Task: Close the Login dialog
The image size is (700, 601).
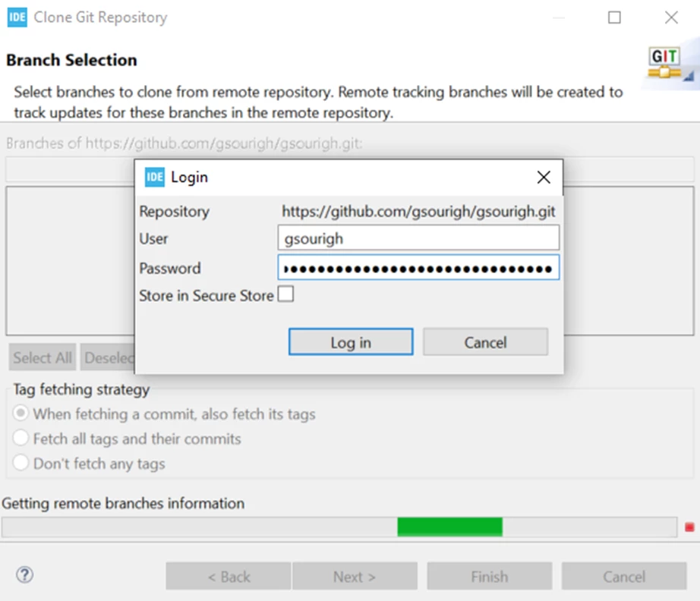Action: [544, 177]
